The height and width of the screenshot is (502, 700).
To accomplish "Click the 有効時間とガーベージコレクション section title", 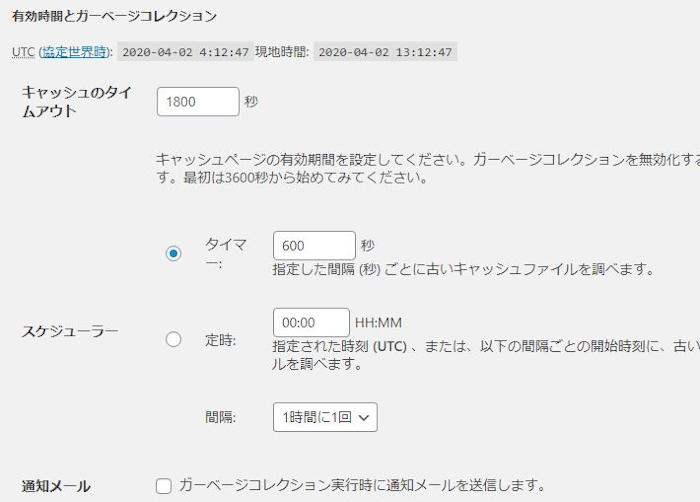I will [x=114, y=16].
